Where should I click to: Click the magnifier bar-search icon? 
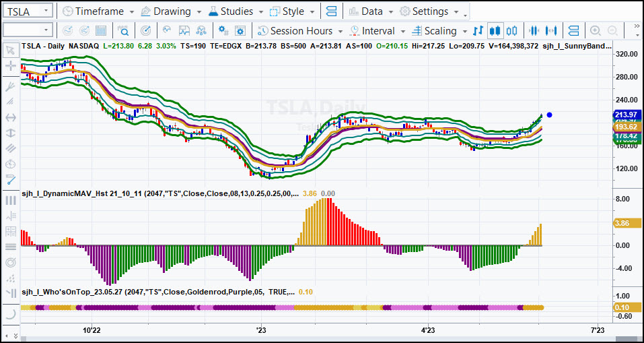pos(123,31)
